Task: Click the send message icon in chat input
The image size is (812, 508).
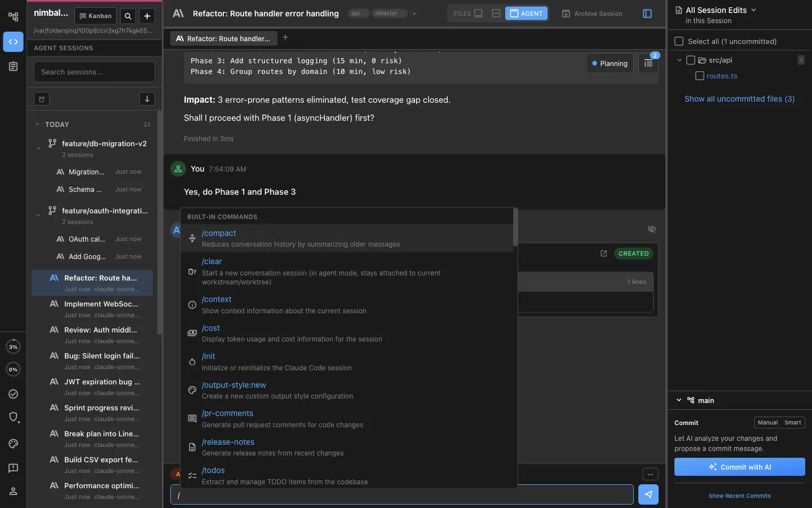Action: click(648, 494)
